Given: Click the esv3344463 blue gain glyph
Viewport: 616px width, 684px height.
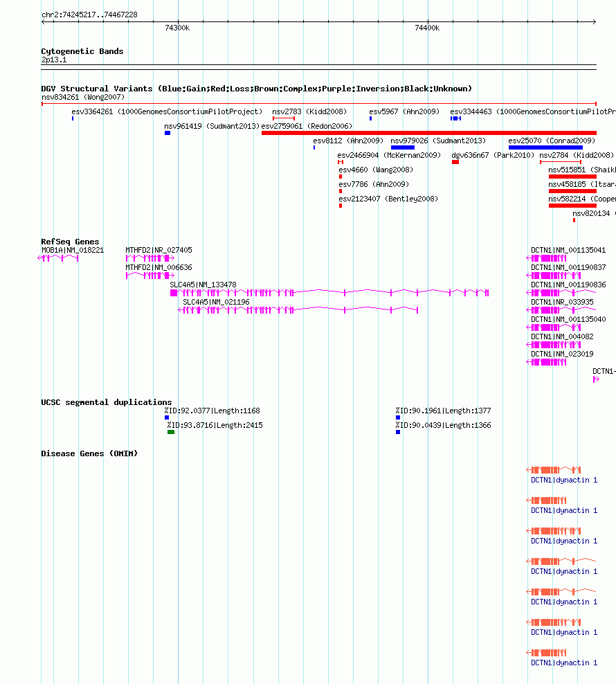Looking at the screenshot, I should [x=455, y=118].
